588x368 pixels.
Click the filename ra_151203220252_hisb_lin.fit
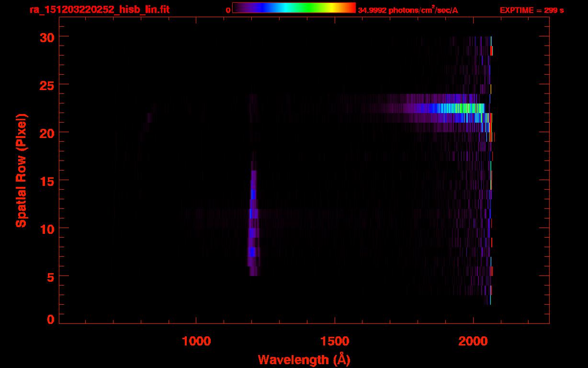click(99, 9)
